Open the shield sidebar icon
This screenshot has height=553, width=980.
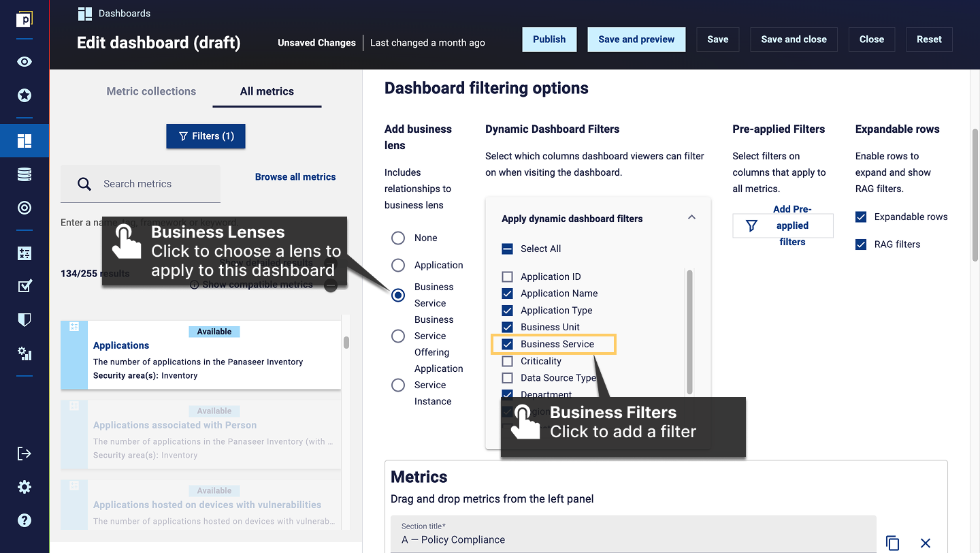[x=24, y=319]
